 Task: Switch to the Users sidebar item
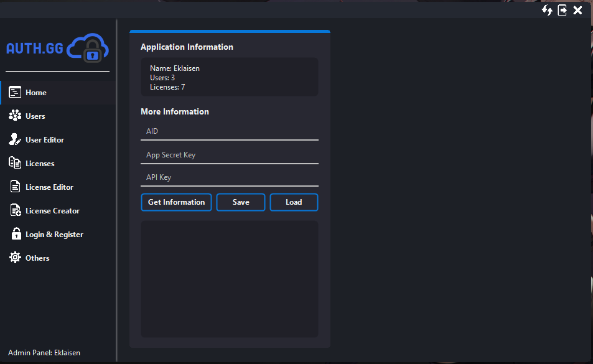click(35, 116)
